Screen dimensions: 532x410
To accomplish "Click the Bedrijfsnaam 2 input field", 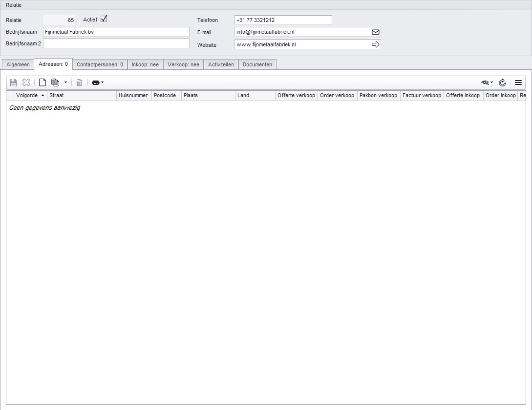I will tap(116, 44).
